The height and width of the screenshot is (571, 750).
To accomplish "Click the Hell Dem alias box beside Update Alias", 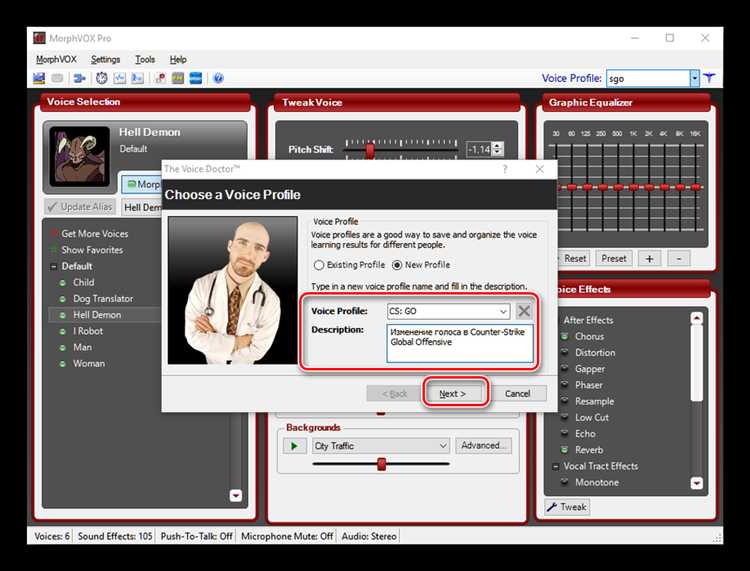I will coord(142,208).
